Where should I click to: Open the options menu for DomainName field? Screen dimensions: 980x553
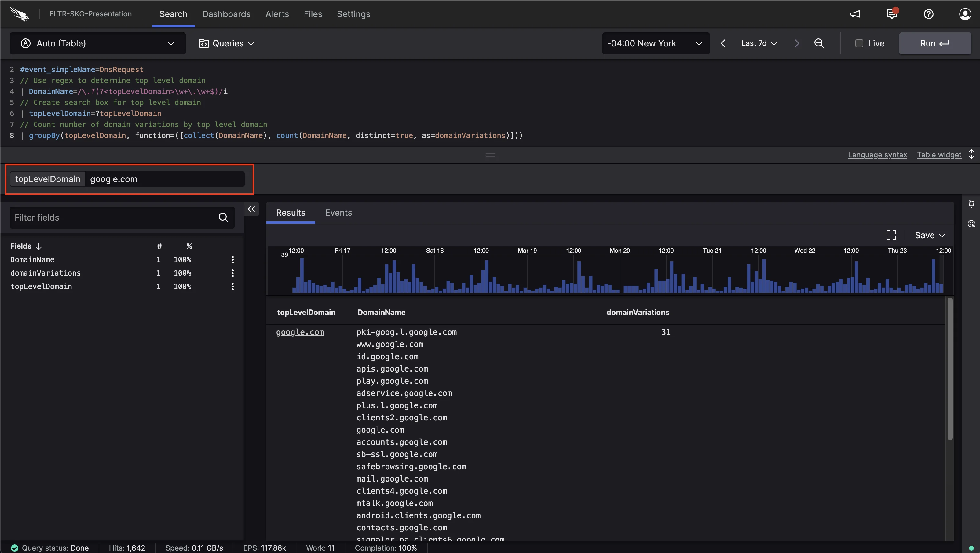click(x=233, y=260)
